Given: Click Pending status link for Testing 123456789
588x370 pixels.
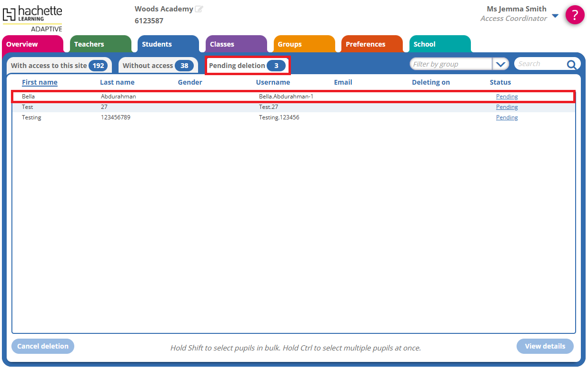Looking at the screenshot, I should coord(507,117).
